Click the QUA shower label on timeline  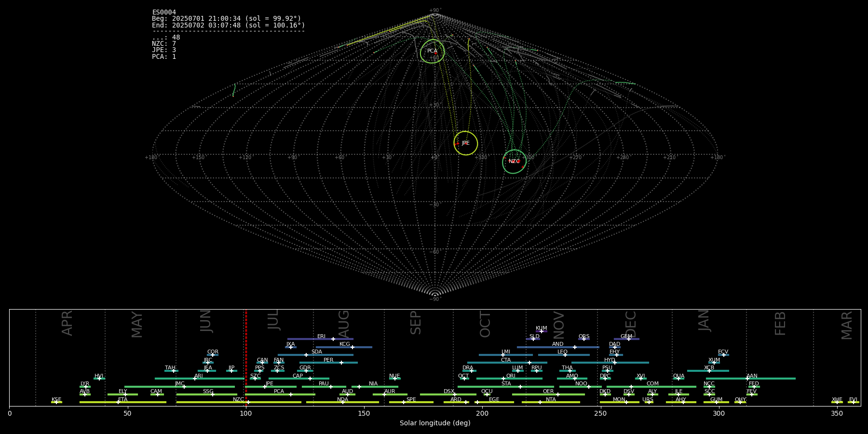coord(679,376)
